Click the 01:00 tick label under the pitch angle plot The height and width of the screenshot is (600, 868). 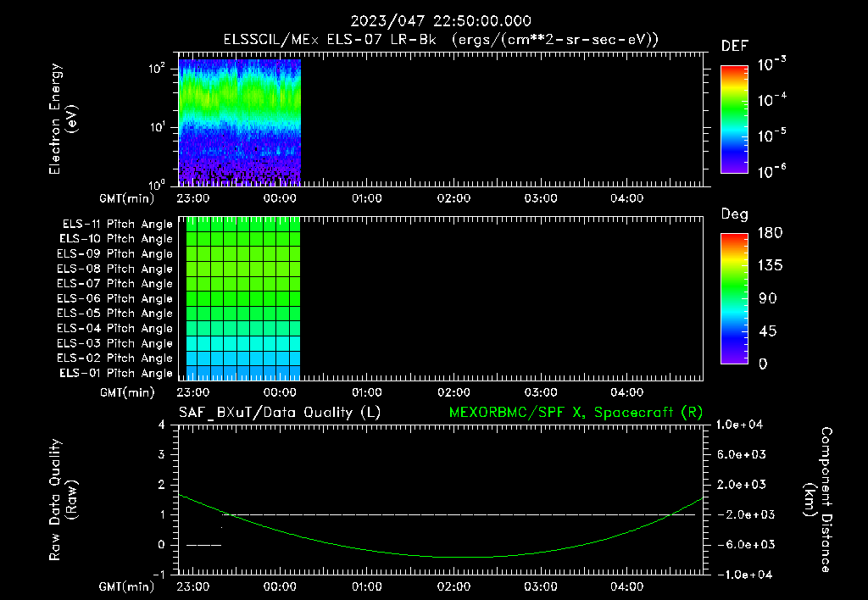[366, 392]
